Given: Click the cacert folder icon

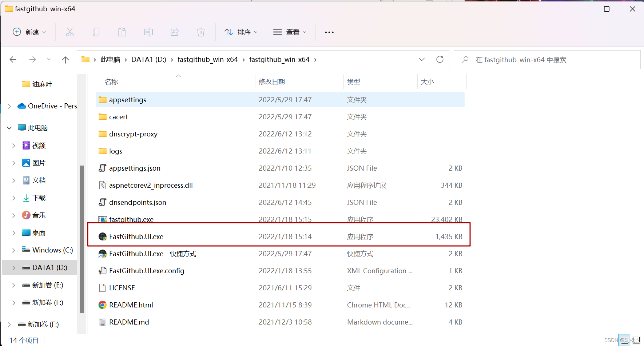Looking at the screenshot, I should pos(103,117).
